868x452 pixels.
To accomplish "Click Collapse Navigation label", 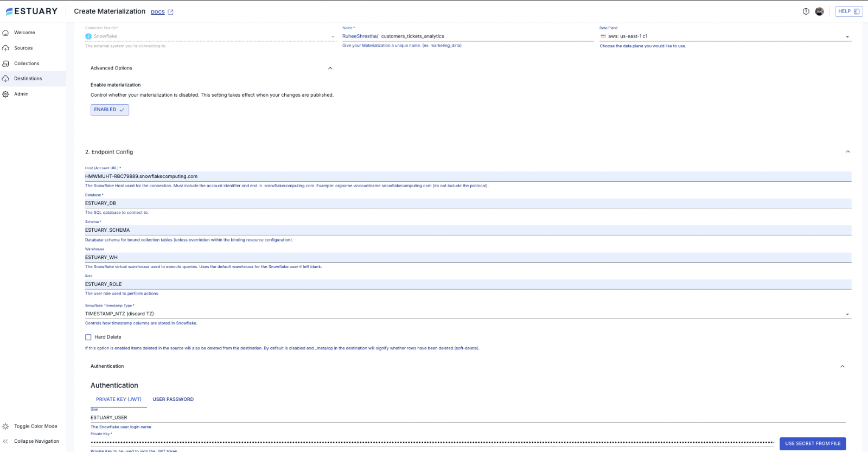I will [36, 441].
